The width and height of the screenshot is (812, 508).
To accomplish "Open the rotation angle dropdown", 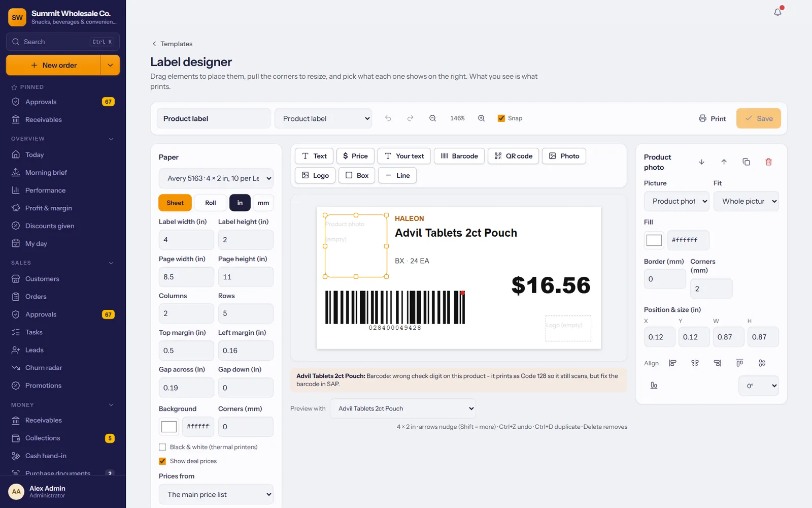I will 759,386.
